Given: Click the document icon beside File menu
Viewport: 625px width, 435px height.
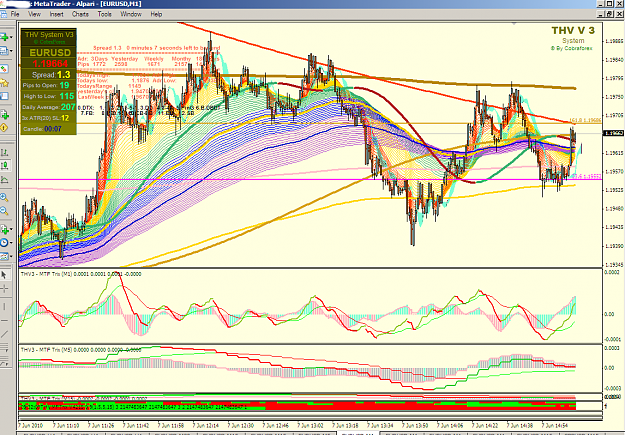Looking at the screenshot, I should coord(4,14).
